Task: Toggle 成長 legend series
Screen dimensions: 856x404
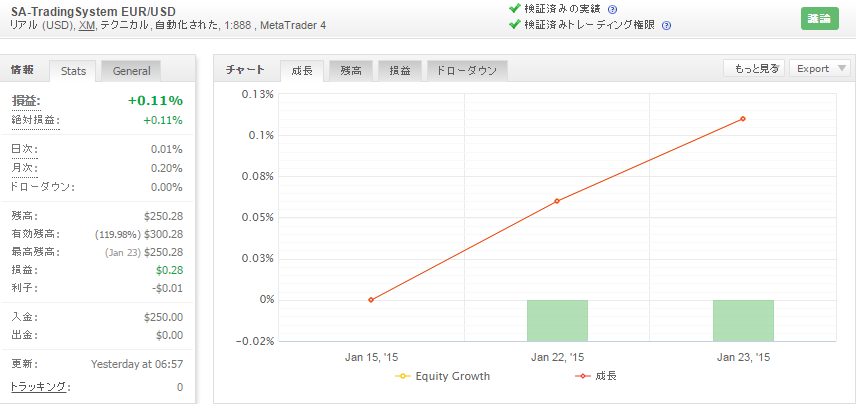Action: pos(596,376)
